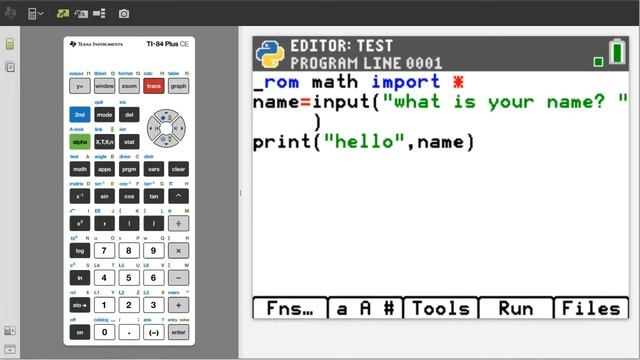The image size is (640, 360).
Task: Click the subtract key
Action: [x=178, y=278]
